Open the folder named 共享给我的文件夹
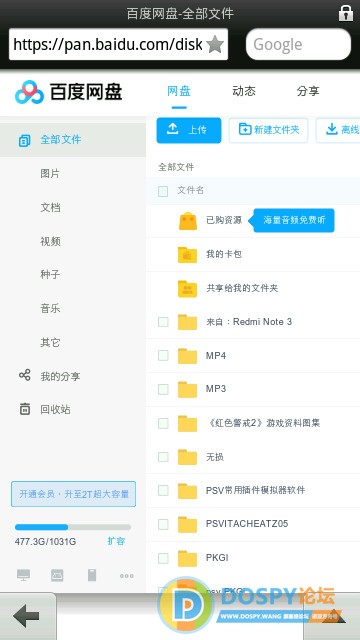Screen dimensions: 360x640 [x=242, y=288]
